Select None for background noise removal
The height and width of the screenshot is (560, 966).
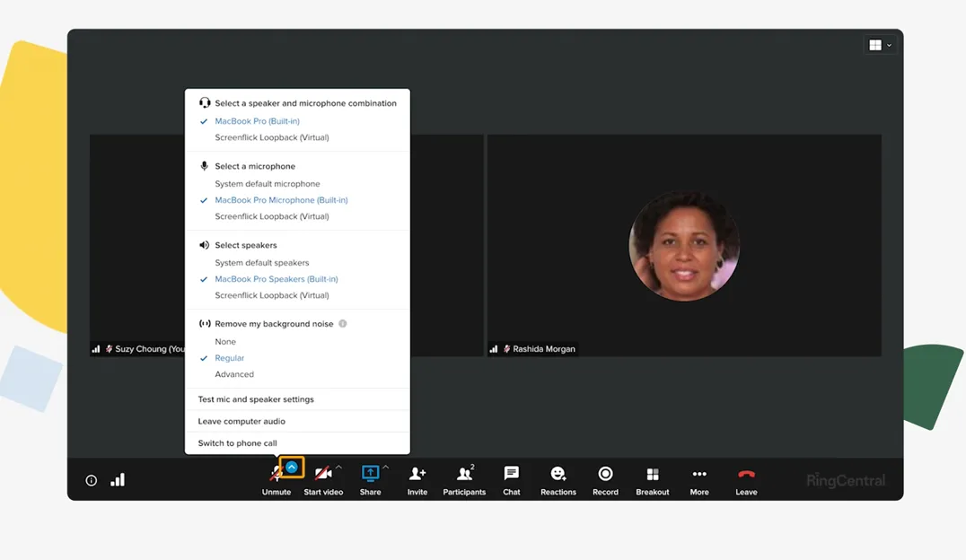(225, 342)
